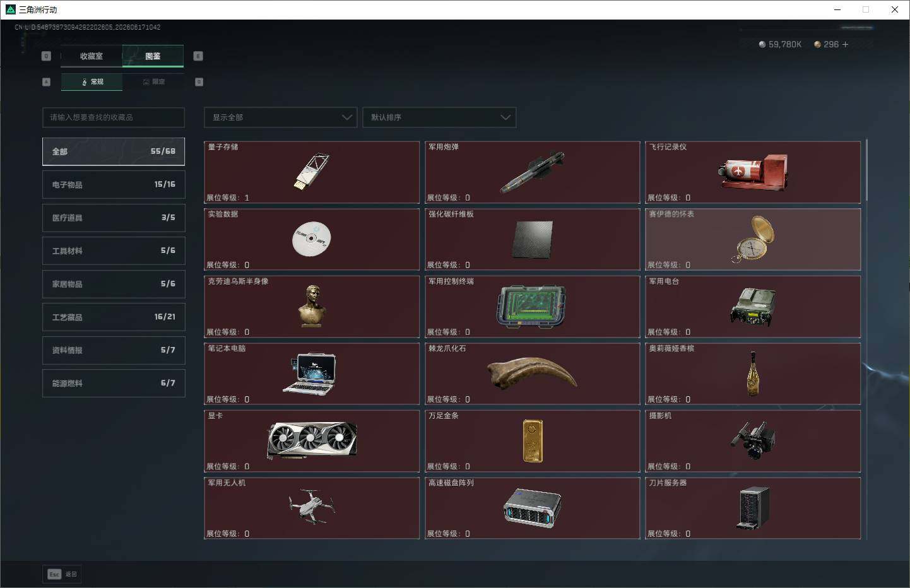Select the 家居物品 5/6 category
The height and width of the screenshot is (588, 910).
click(114, 284)
